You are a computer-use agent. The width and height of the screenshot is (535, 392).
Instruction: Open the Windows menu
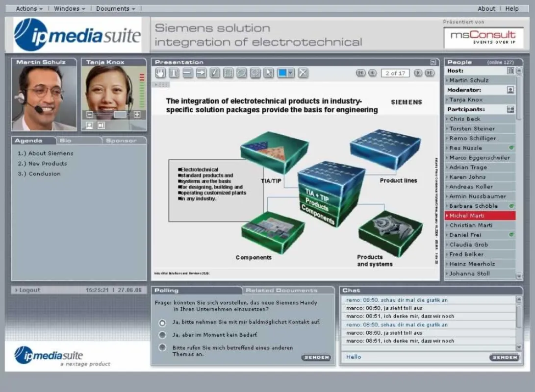(70, 8)
